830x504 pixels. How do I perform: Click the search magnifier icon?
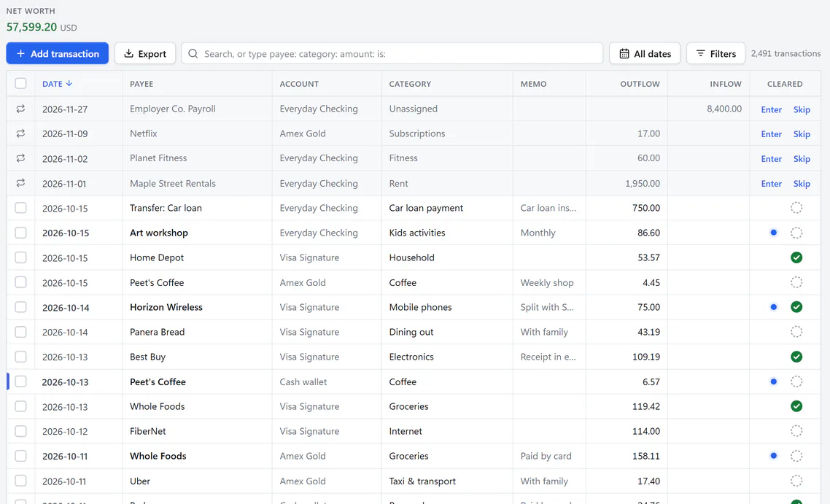tap(193, 53)
